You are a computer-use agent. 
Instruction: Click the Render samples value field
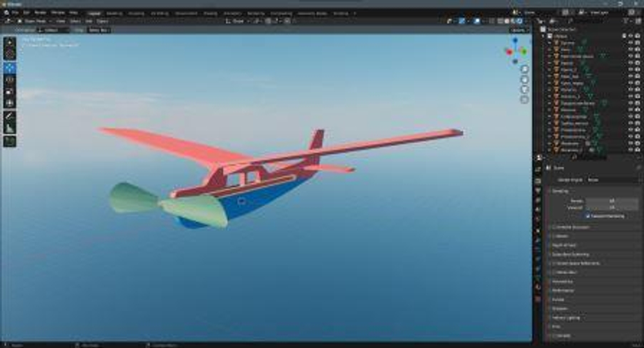[x=612, y=201]
